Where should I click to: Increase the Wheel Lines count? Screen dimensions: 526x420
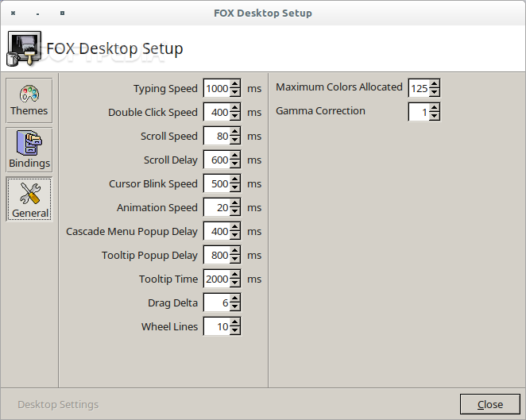tap(235, 322)
